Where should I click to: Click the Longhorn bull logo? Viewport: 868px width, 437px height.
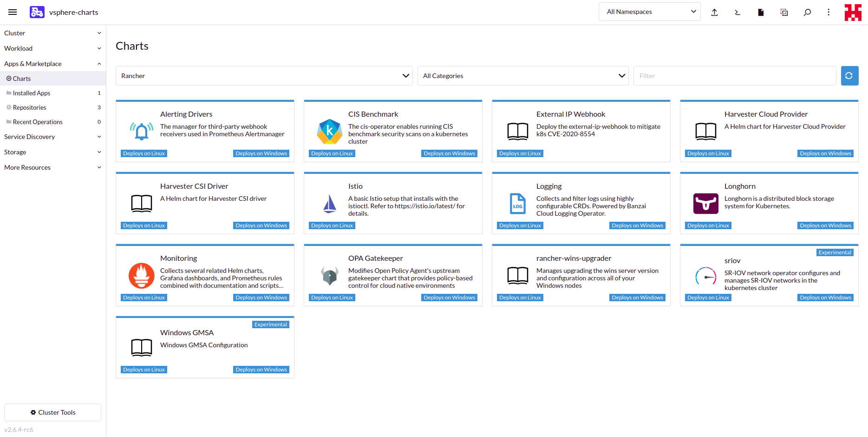(706, 204)
